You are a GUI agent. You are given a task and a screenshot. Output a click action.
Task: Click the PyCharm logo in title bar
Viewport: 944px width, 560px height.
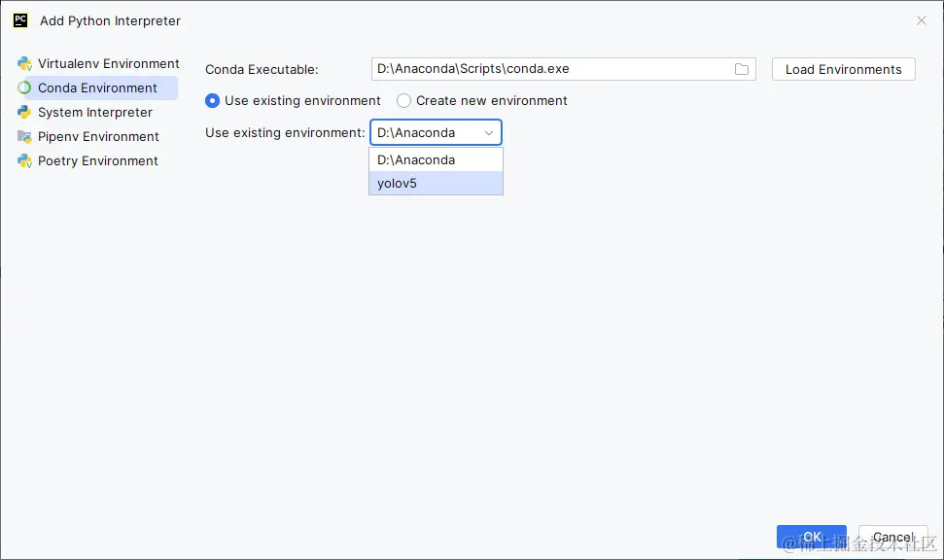tap(20, 20)
